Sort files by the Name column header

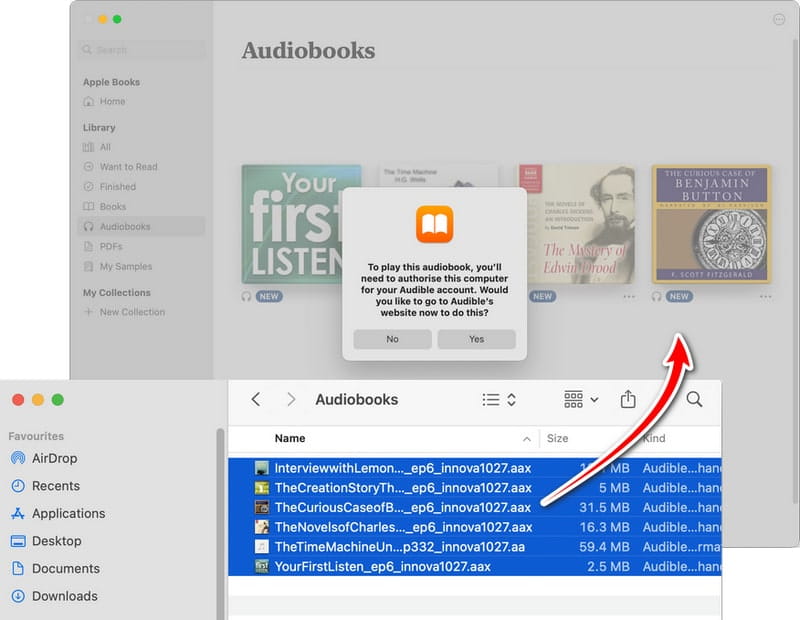click(290, 438)
